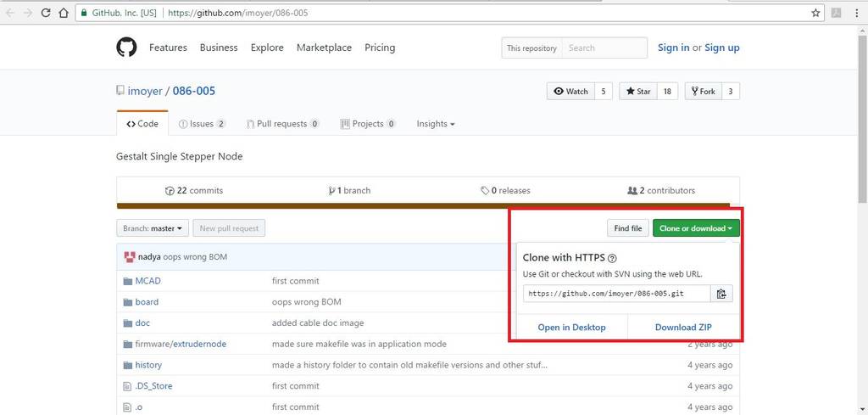
Task: Click the GitHub Octocat logo
Action: click(126, 48)
